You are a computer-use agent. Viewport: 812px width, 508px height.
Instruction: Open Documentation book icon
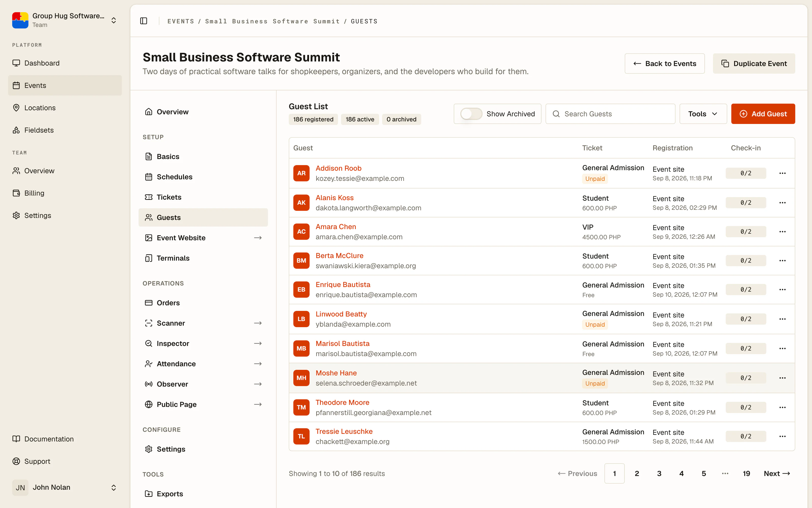(x=16, y=439)
